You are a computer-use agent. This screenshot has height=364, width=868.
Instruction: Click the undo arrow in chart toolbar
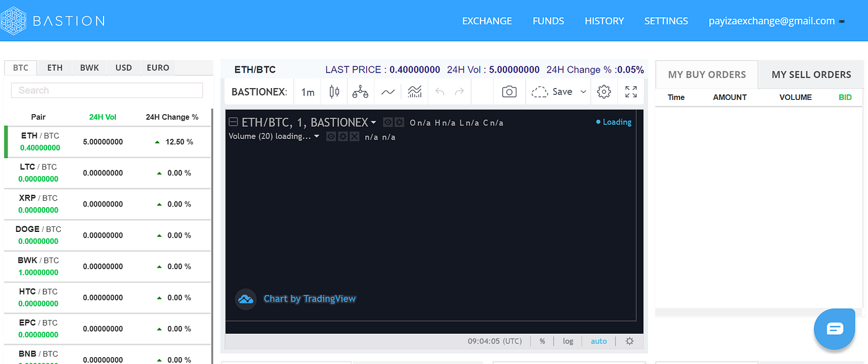(440, 92)
